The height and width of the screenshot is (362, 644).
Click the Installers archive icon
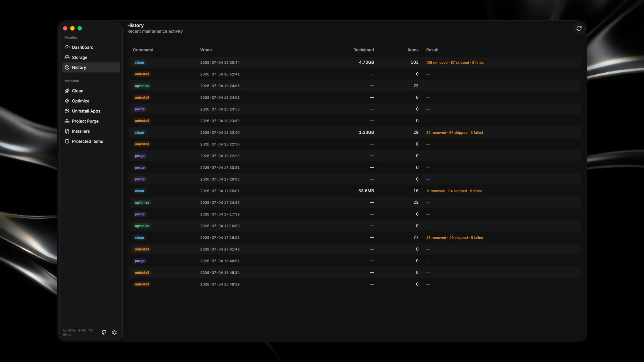67,131
